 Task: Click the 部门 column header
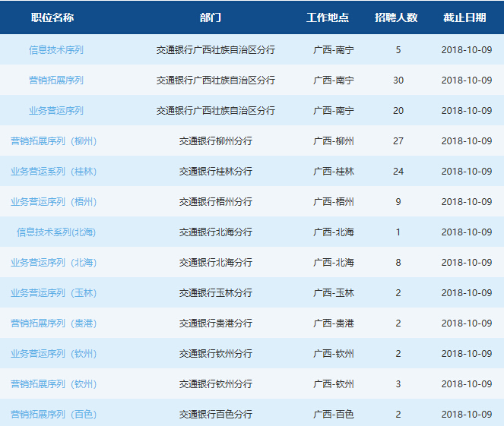tap(211, 17)
